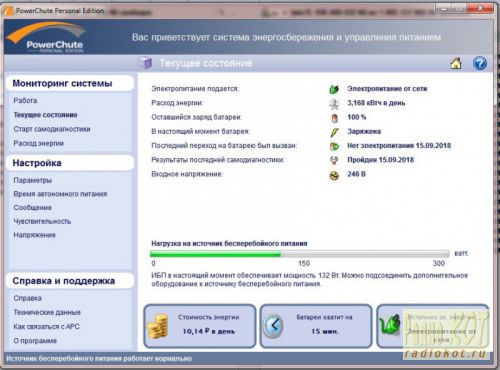The height and width of the screenshot is (370, 500).
Task: Click the Справка и поддержка section header
Action: (x=70, y=281)
